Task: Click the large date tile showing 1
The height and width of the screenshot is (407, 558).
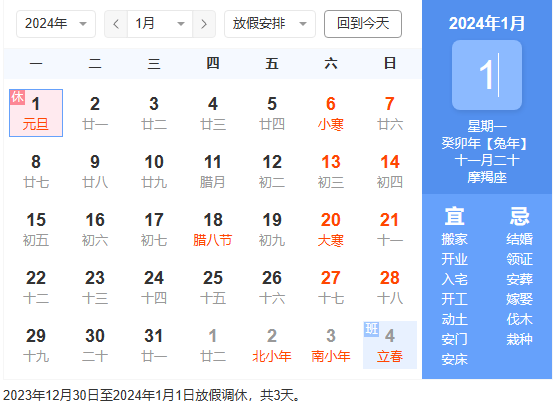Action: point(487,75)
